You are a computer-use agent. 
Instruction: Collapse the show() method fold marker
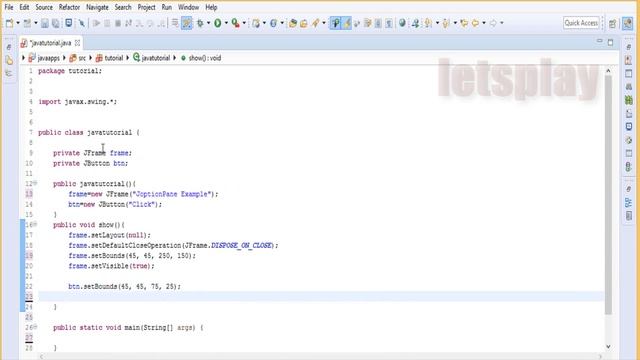[x=35, y=224]
